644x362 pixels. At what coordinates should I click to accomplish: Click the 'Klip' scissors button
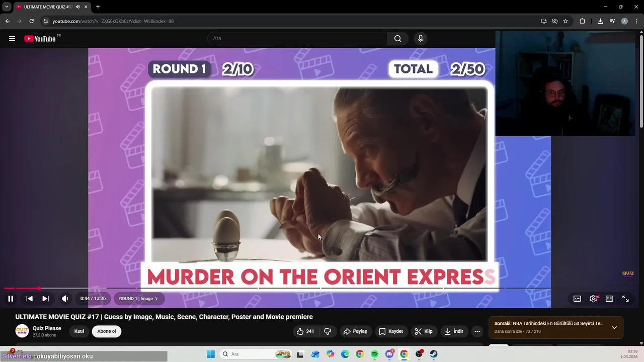pos(424,331)
